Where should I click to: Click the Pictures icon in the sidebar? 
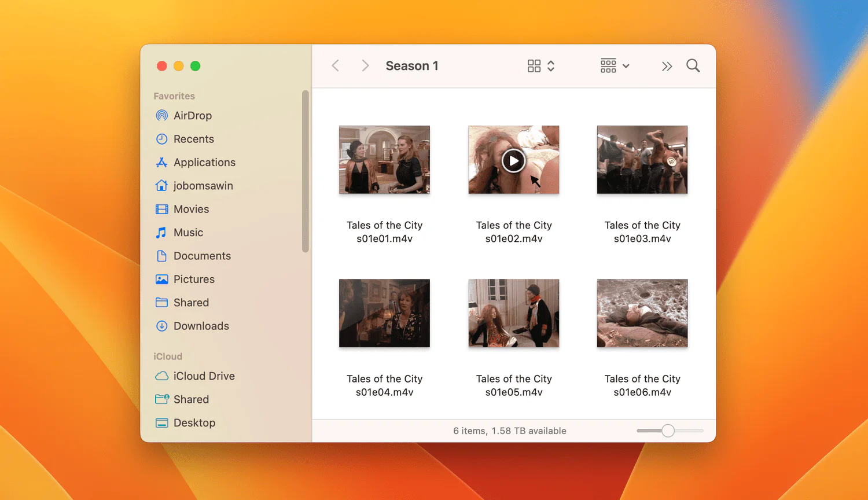tap(162, 280)
